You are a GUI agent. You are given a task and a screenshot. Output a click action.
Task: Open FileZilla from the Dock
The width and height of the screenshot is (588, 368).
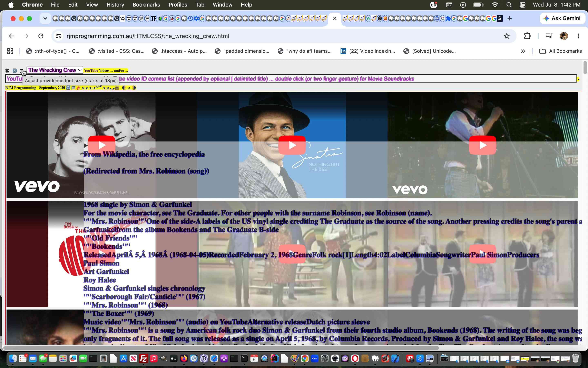[143, 359]
